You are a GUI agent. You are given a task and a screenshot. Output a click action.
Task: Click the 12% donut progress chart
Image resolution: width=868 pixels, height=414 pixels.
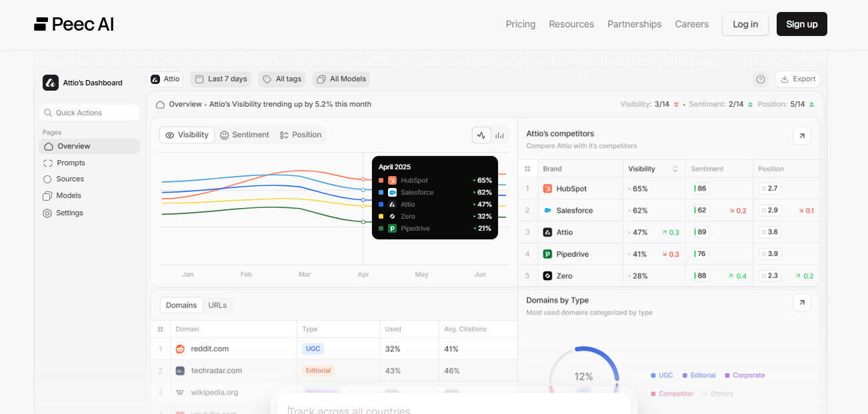click(583, 375)
